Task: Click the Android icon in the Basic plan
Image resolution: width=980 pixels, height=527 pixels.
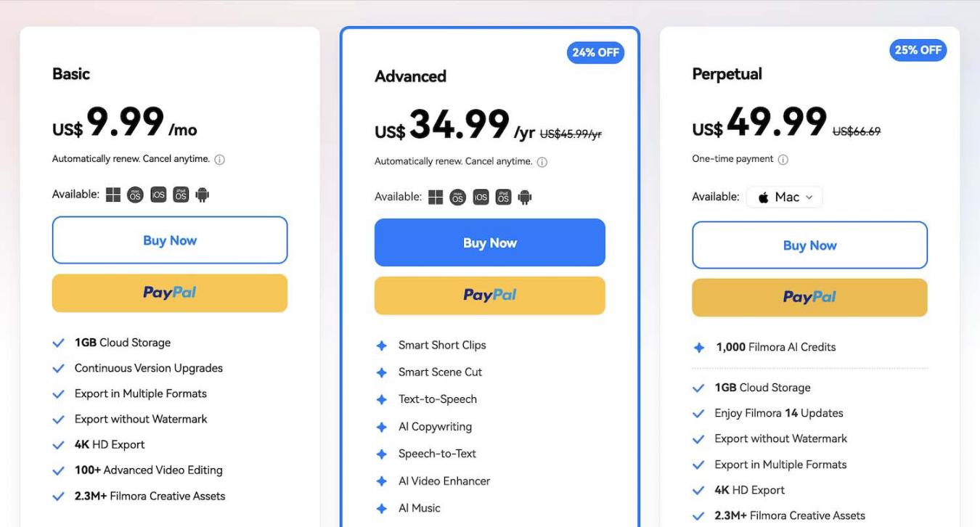Action: coord(203,195)
